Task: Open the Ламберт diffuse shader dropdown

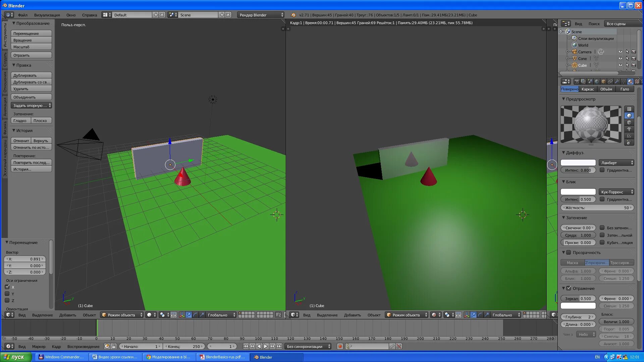Action: pos(616,163)
